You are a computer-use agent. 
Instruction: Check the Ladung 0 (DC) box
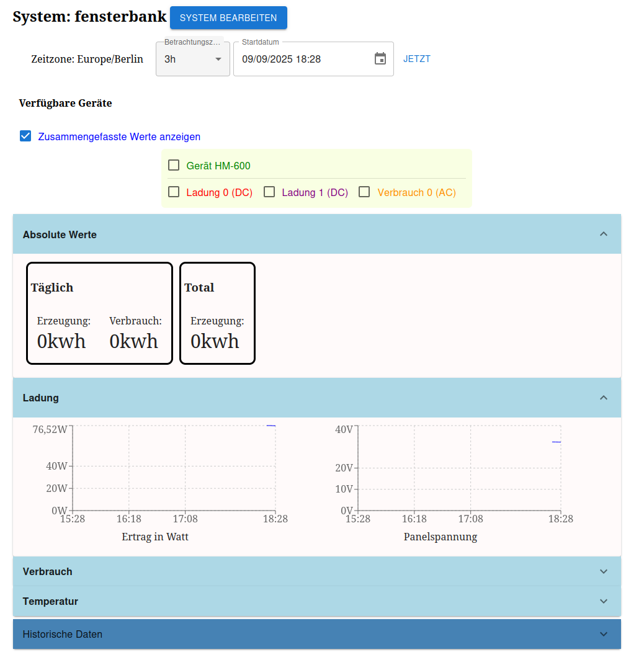174,192
